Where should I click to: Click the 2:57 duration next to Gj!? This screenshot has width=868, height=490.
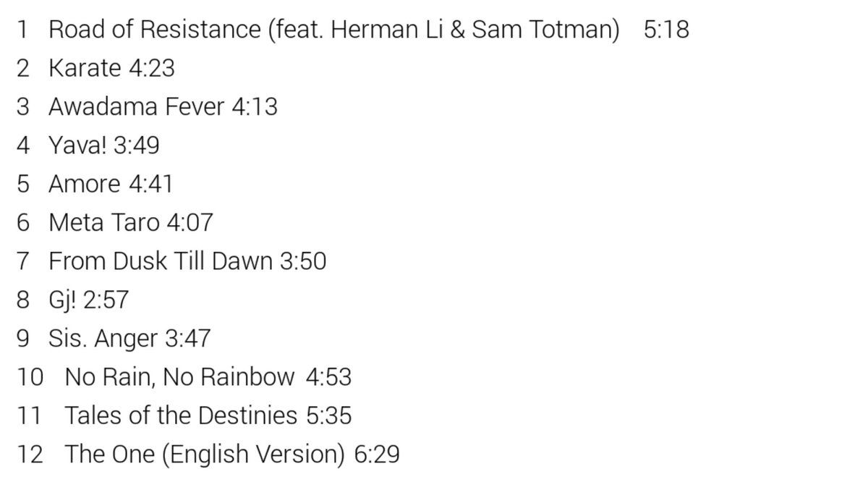pyautogui.click(x=106, y=300)
